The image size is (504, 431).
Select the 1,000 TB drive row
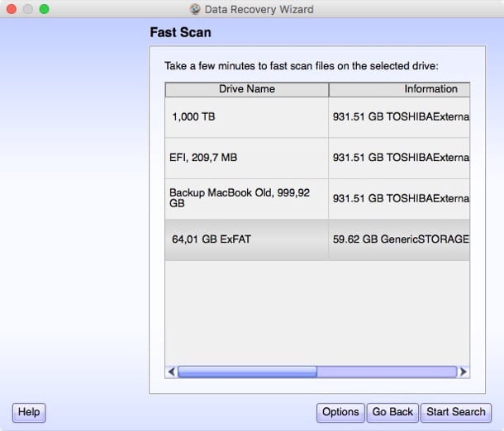click(317, 117)
